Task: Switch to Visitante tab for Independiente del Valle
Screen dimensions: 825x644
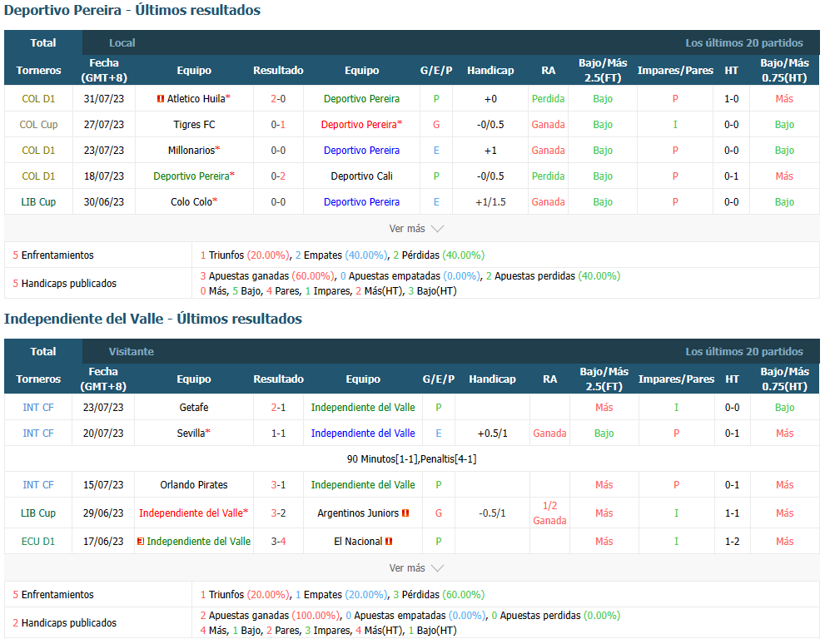Action: [x=131, y=351]
